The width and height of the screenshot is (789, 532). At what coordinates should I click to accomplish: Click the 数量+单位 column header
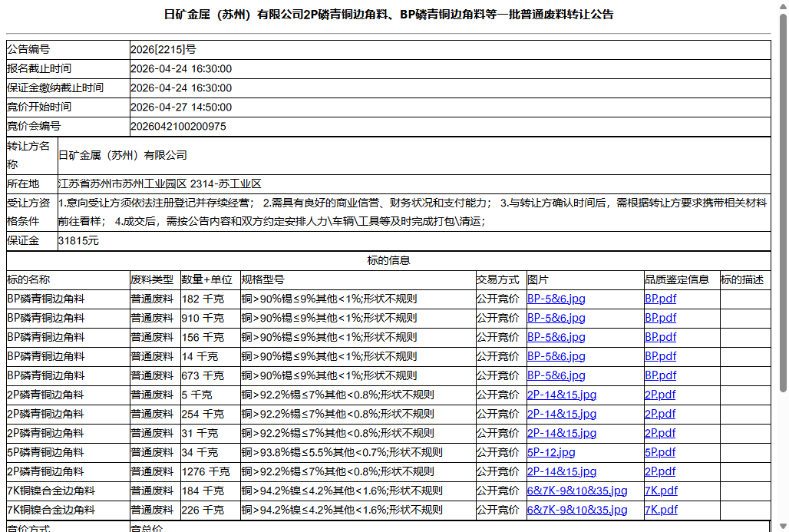[x=206, y=279]
